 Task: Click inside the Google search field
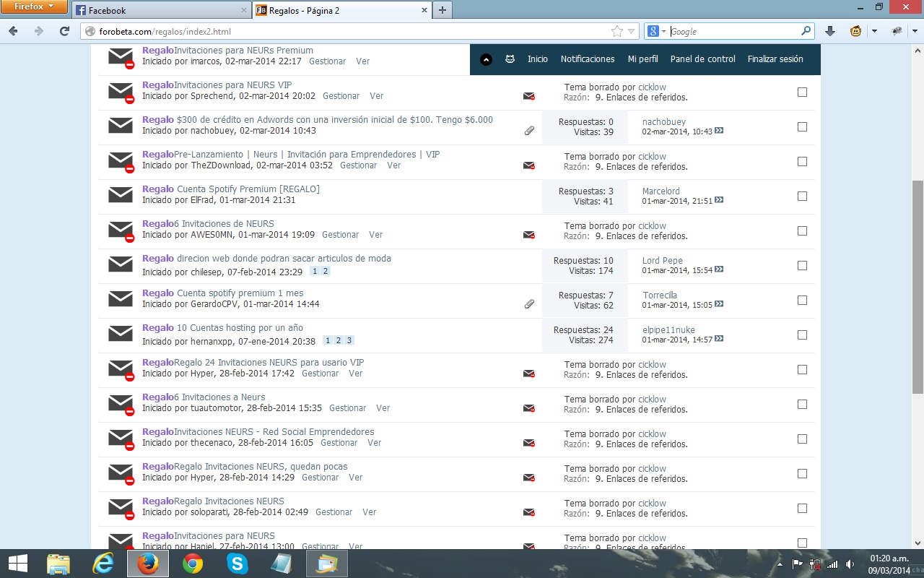[x=733, y=31]
